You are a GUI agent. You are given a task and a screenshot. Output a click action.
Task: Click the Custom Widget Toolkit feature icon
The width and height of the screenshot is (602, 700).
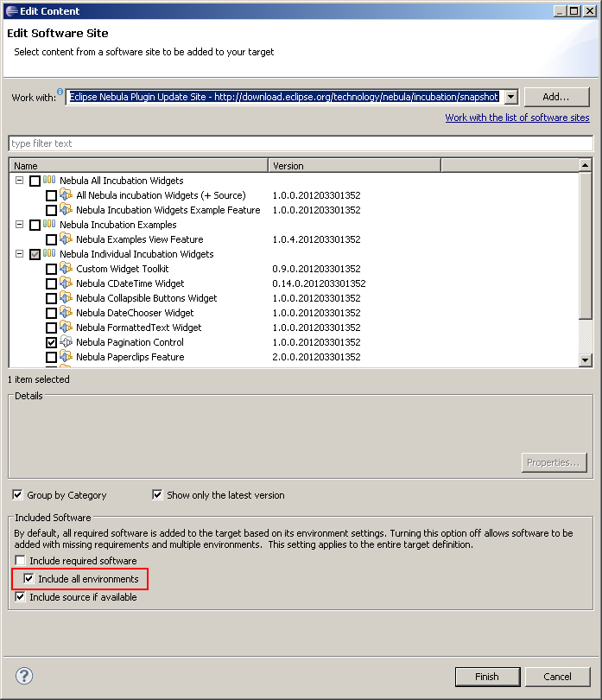tap(66, 268)
